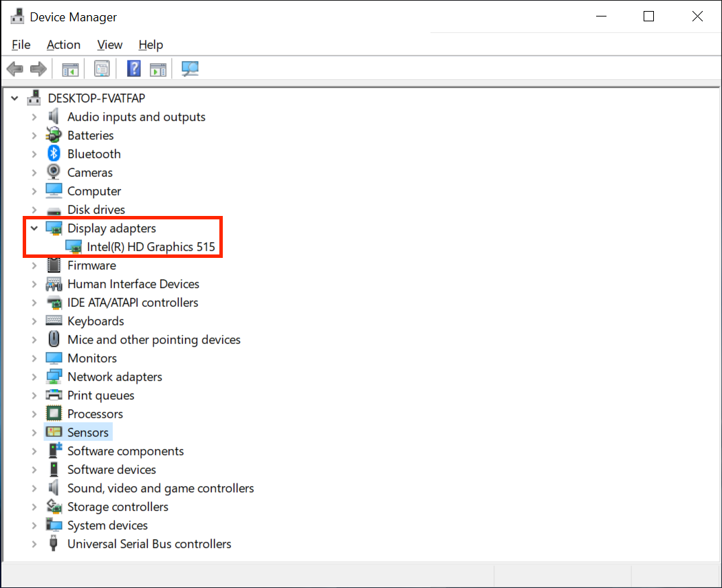Screen dimensions: 722x588
Task: Collapse the DESKTOP-FVATFAP root node
Action: tap(14, 98)
